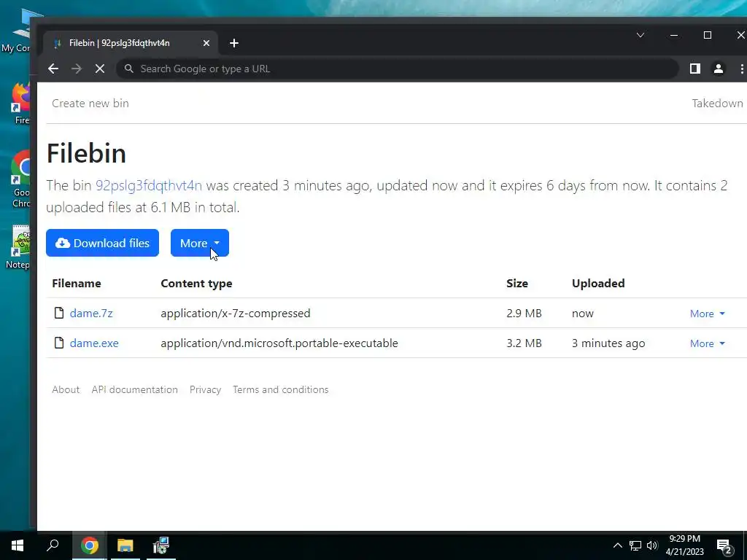Screen dimensions: 747x560
Task: Click the Uploaded column header
Action: coord(598,284)
